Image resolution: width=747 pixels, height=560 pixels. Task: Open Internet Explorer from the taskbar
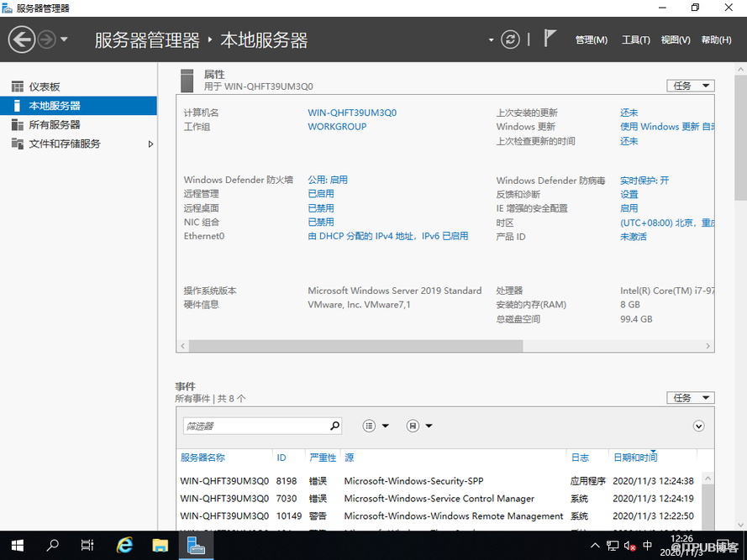coord(124,545)
